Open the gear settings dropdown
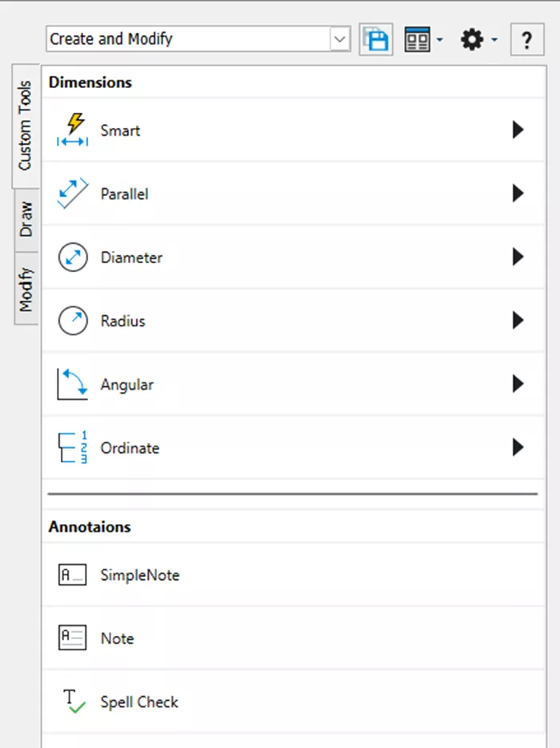The width and height of the screenshot is (560, 748). click(x=479, y=39)
